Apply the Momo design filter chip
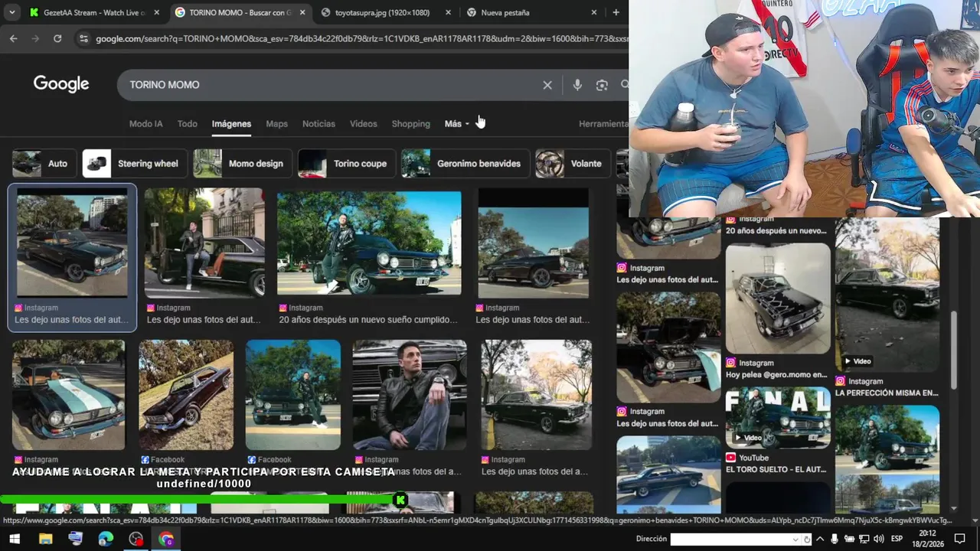980x551 pixels. (242, 163)
